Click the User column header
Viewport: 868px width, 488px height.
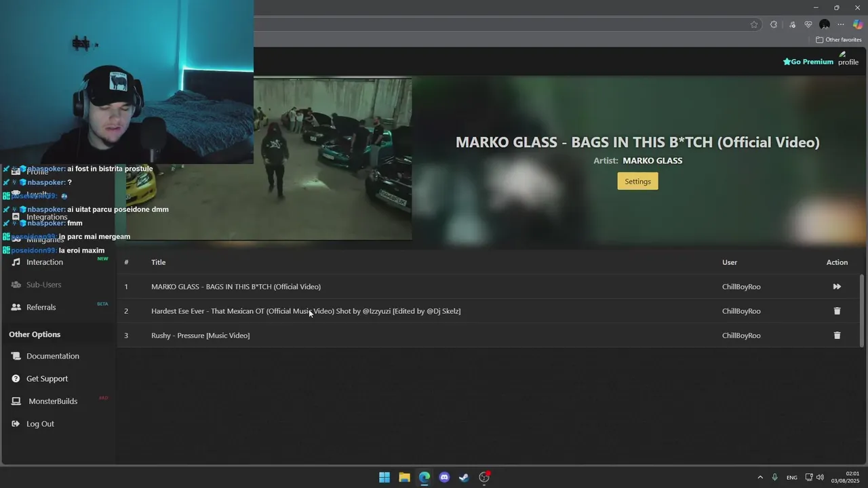point(730,262)
